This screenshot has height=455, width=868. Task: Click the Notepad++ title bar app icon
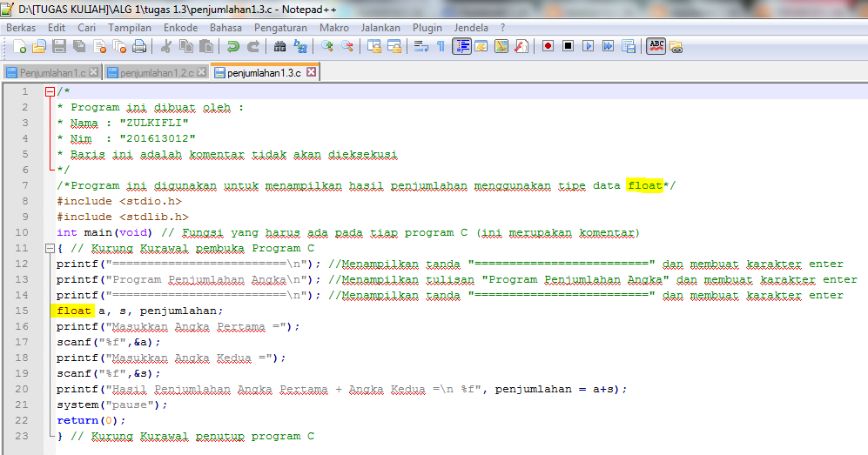7,9
